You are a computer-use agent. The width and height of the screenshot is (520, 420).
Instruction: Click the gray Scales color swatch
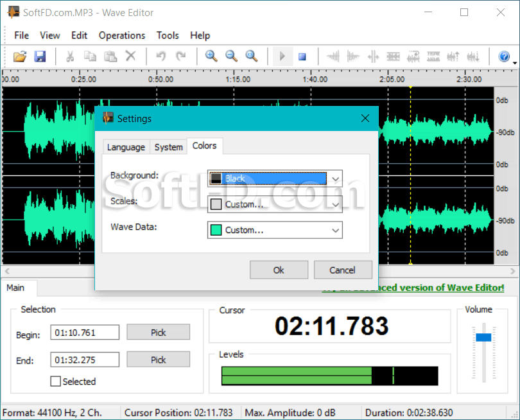[x=216, y=204]
